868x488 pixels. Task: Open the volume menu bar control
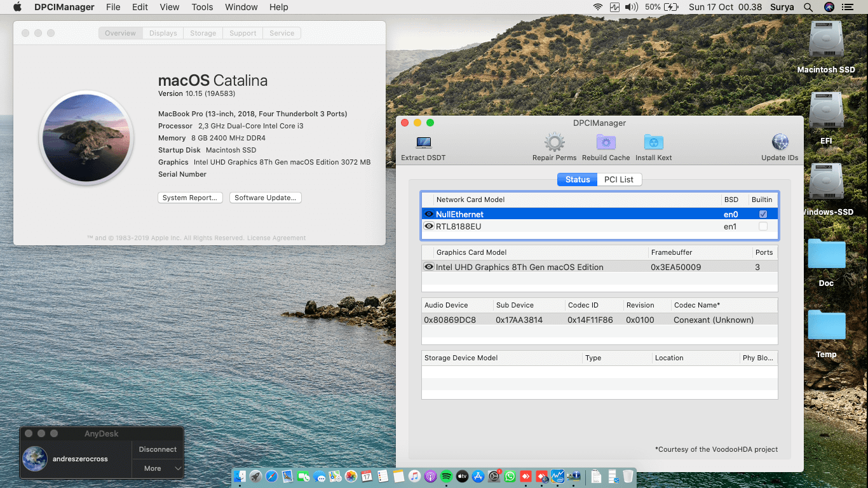point(631,7)
